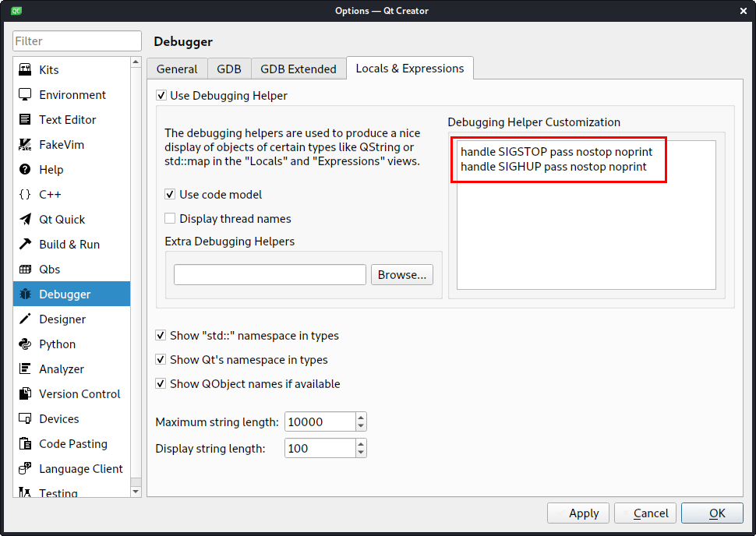This screenshot has height=536, width=756.
Task: Open the Environment settings icon
Action: pos(25,95)
